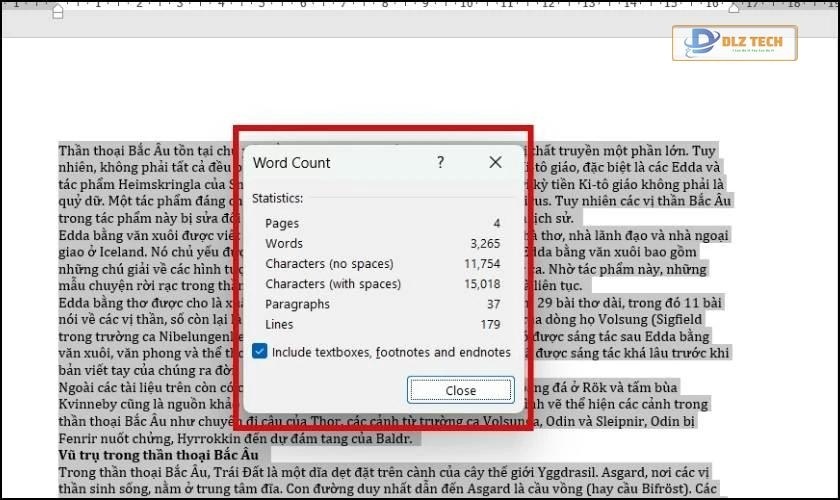
Task: Click the text line starting Trong thần thoại Bắc Âu
Action: [x=150, y=472]
